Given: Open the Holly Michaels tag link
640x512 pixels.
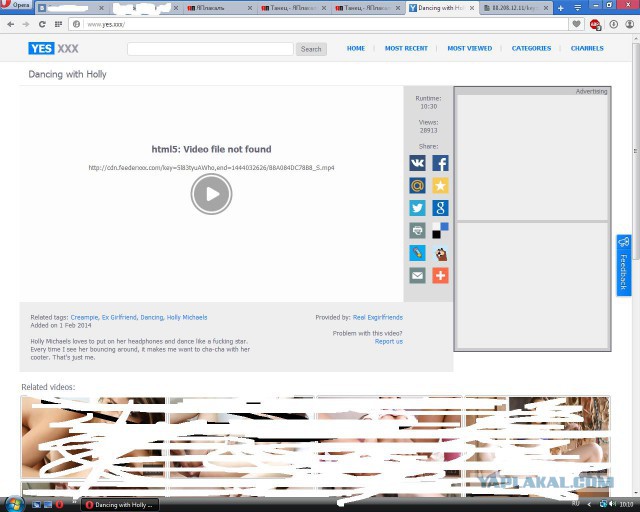Looking at the screenshot, I should [x=187, y=317].
